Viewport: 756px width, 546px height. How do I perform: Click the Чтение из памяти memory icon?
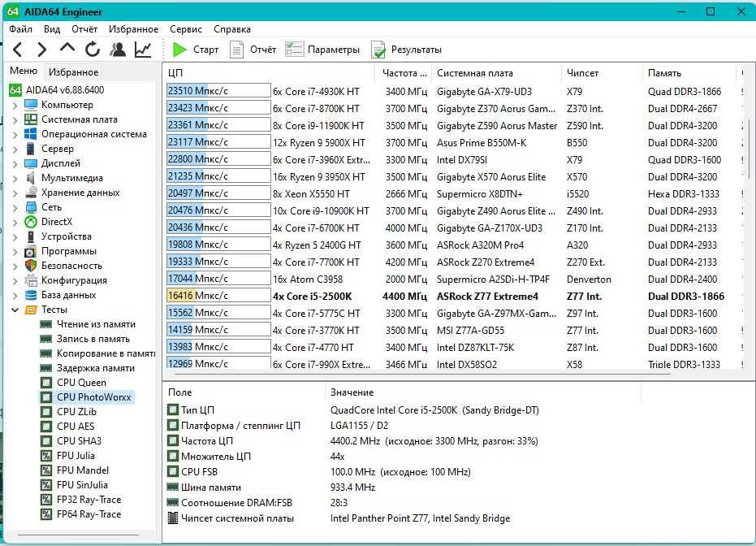click(45, 324)
